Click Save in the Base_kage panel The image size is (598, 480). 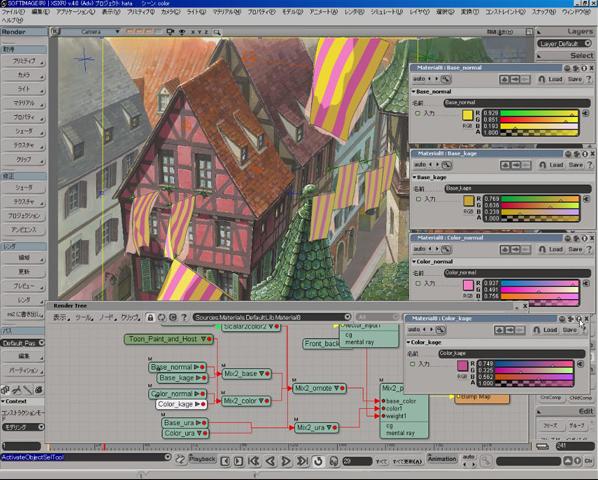click(576, 165)
